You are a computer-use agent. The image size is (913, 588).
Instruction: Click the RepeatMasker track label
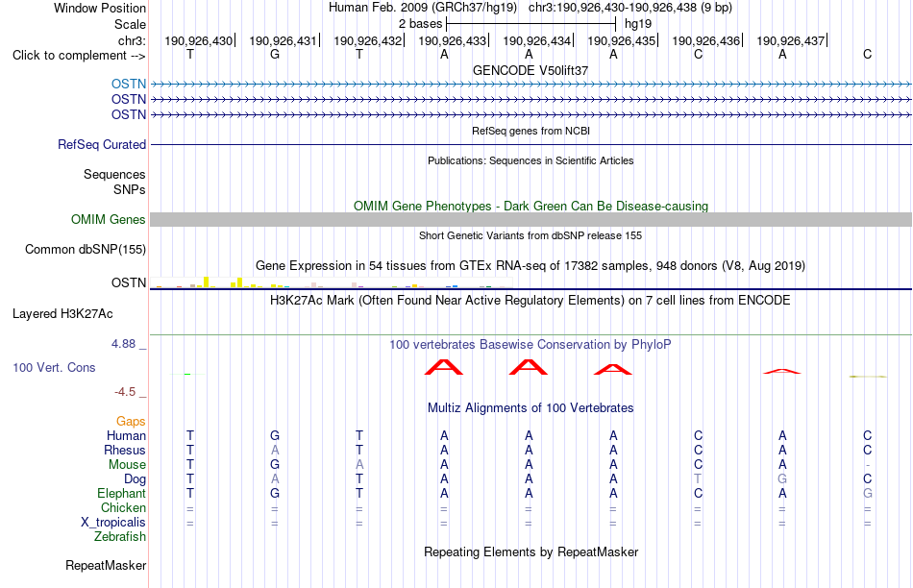[x=106, y=565]
